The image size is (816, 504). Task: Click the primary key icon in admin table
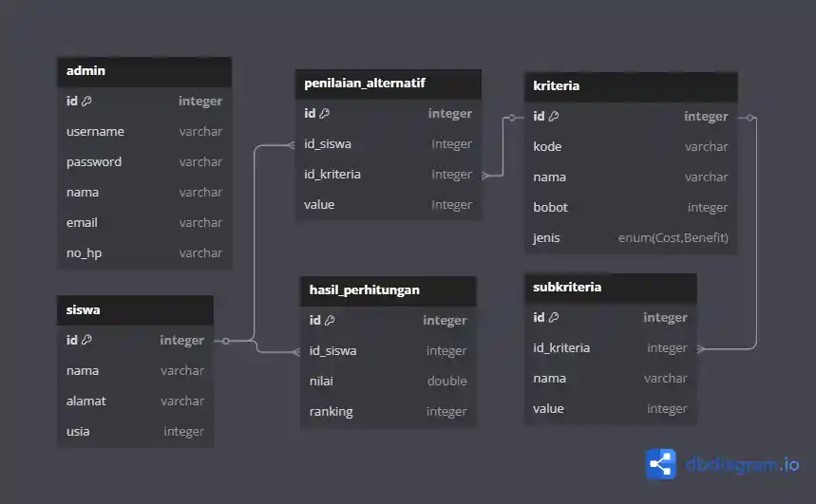(x=86, y=102)
